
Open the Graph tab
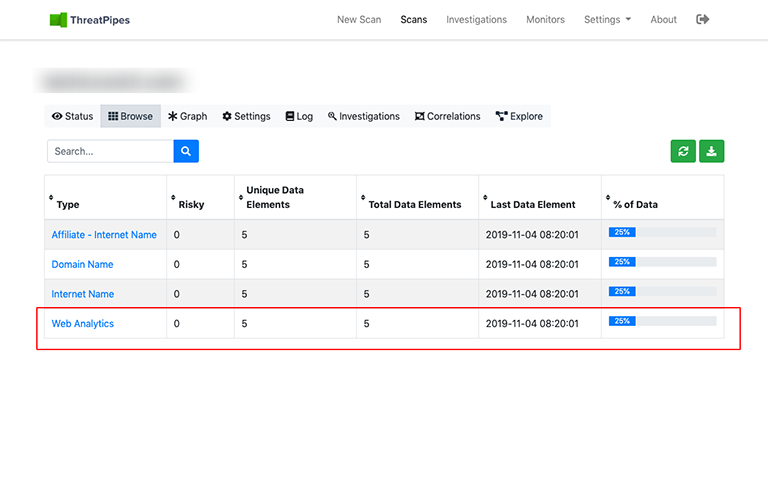pos(187,116)
